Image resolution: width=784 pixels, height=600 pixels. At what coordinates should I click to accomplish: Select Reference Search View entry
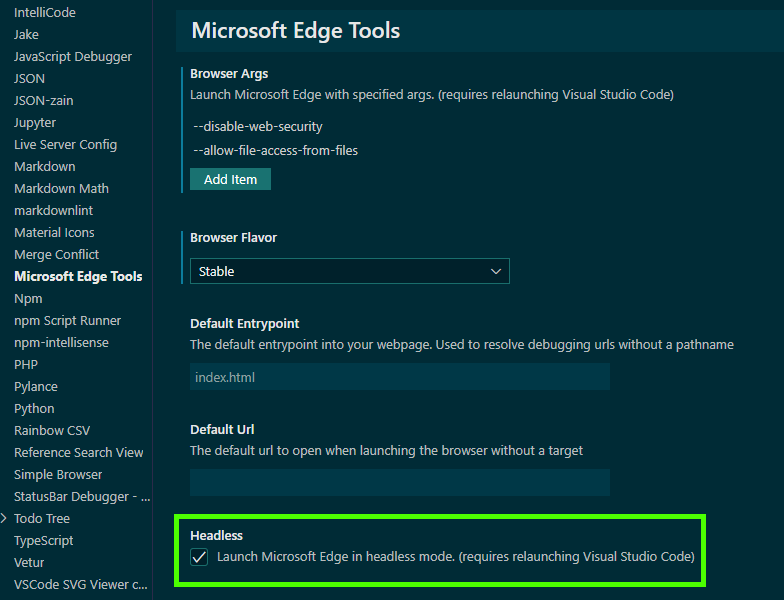coord(78,452)
